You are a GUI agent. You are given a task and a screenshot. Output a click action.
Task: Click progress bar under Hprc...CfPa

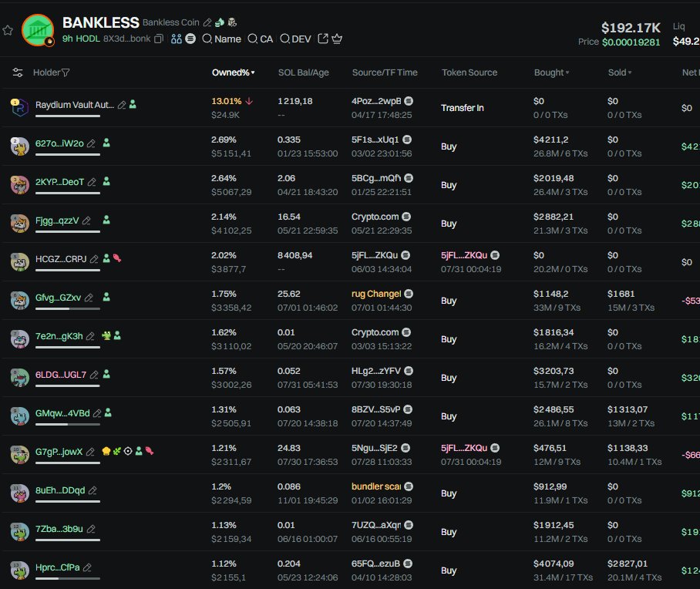coord(67,578)
